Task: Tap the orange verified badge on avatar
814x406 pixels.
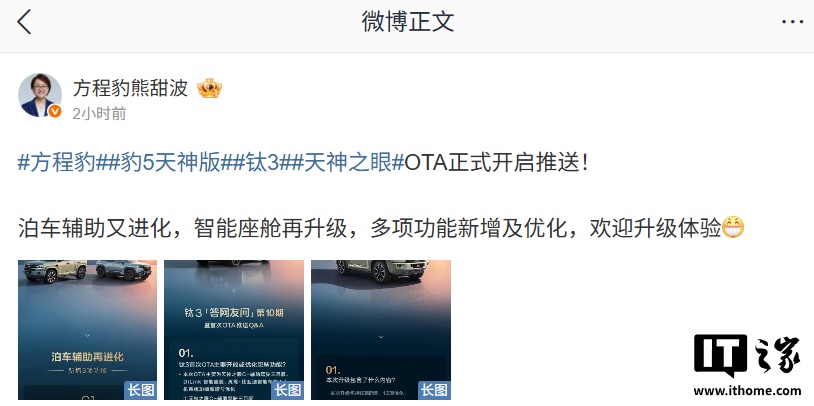Action: [55, 111]
